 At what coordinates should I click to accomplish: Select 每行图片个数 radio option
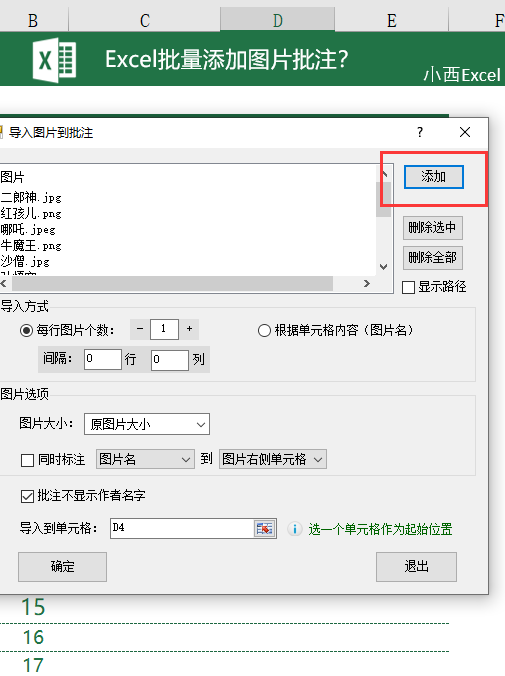click(26, 331)
